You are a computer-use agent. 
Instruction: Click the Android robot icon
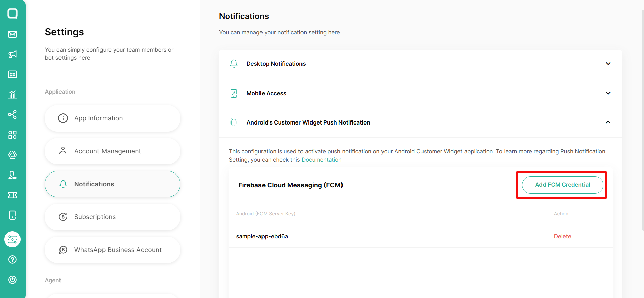[x=234, y=122]
